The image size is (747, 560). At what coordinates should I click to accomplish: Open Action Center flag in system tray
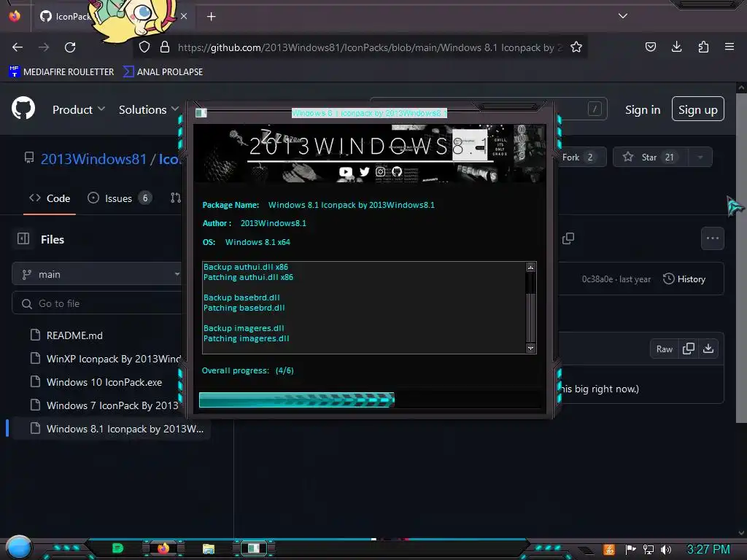630,550
